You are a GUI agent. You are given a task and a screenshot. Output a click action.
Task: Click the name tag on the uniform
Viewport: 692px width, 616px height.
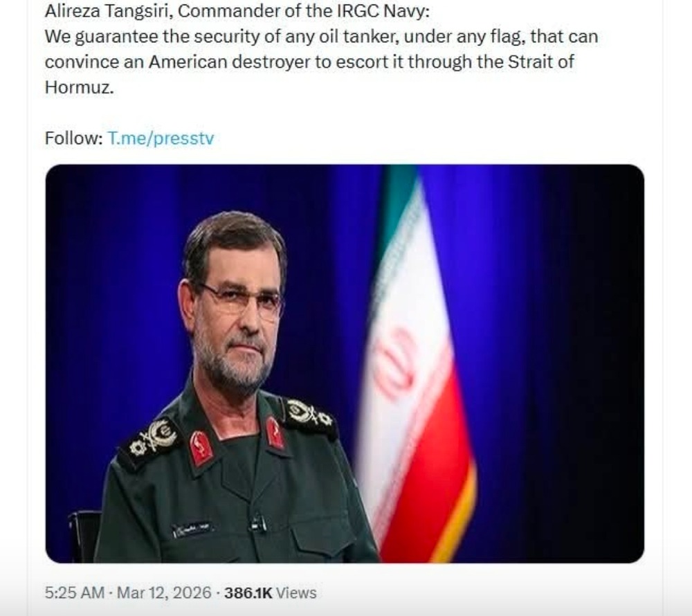(192, 529)
